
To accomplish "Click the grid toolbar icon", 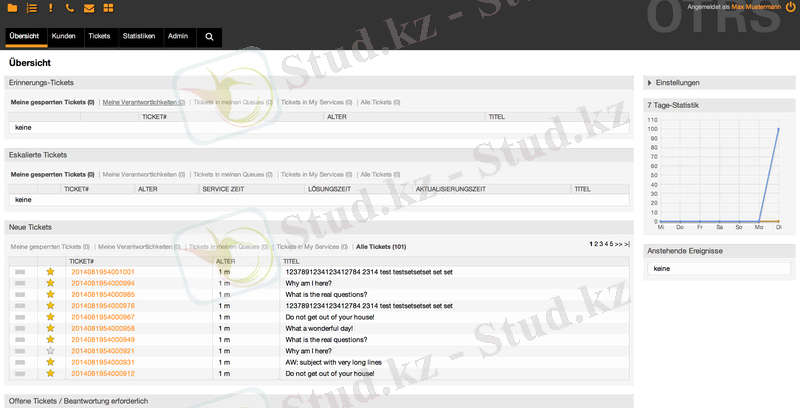I will pyautogui.click(x=108, y=8).
